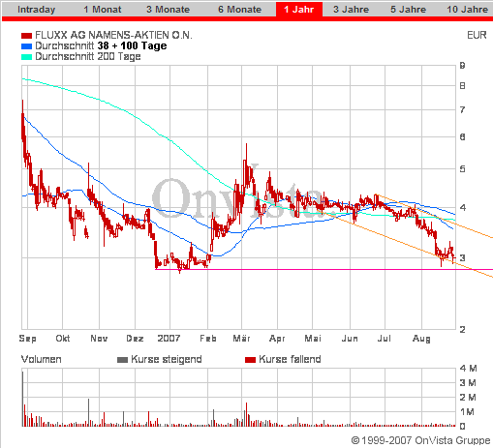Screen dimensions: 493x448
Task: Switch to the Intraday tab
Action: (x=36, y=10)
